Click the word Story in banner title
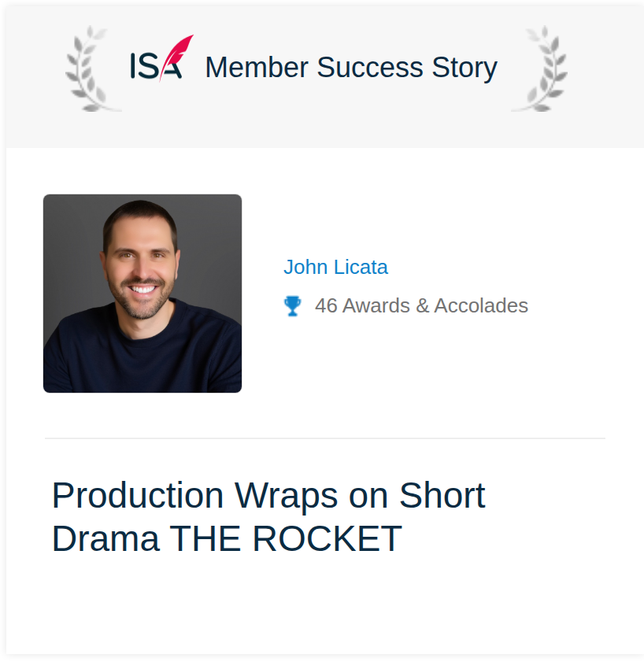This screenshot has height=669, width=644. (464, 68)
